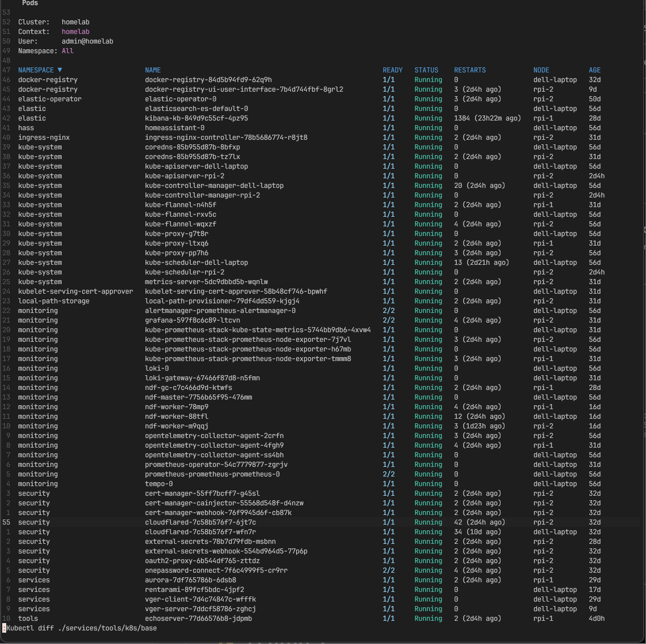Image resolution: width=646 pixels, height=644 pixels.
Task: Click the Cluster value homelab
Action: 75,22
